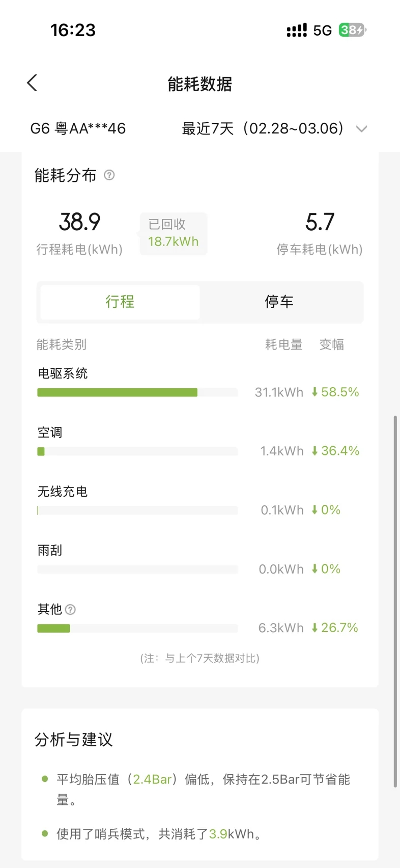Screen dimensions: 400x868
Task: Tap the 已回收 18.7kWh badge
Action: 174,234
